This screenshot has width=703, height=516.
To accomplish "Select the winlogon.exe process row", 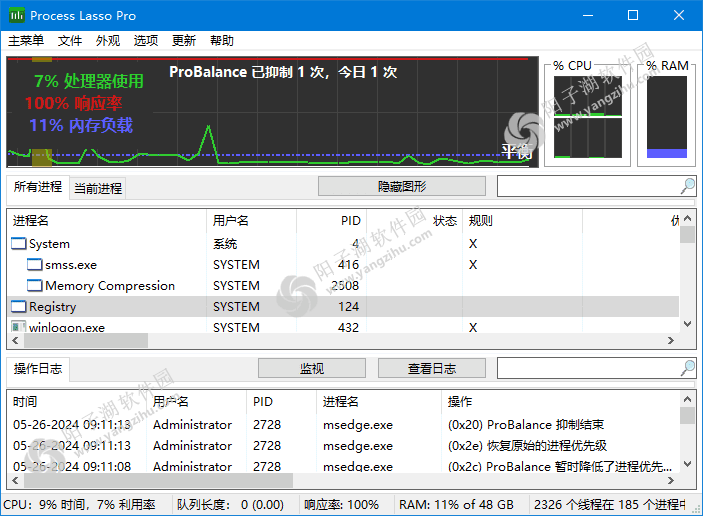I will 343,326.
